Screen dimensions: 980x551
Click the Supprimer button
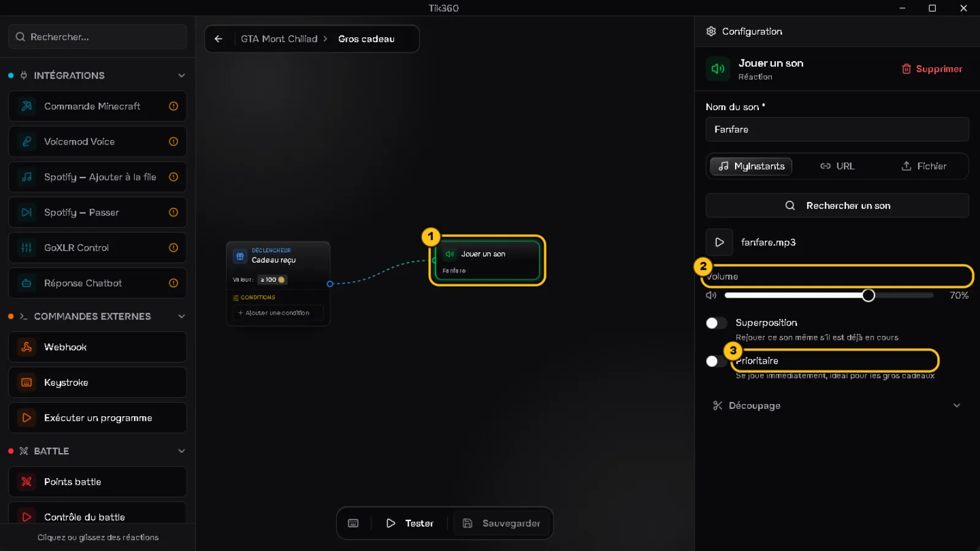click(932, 69)
